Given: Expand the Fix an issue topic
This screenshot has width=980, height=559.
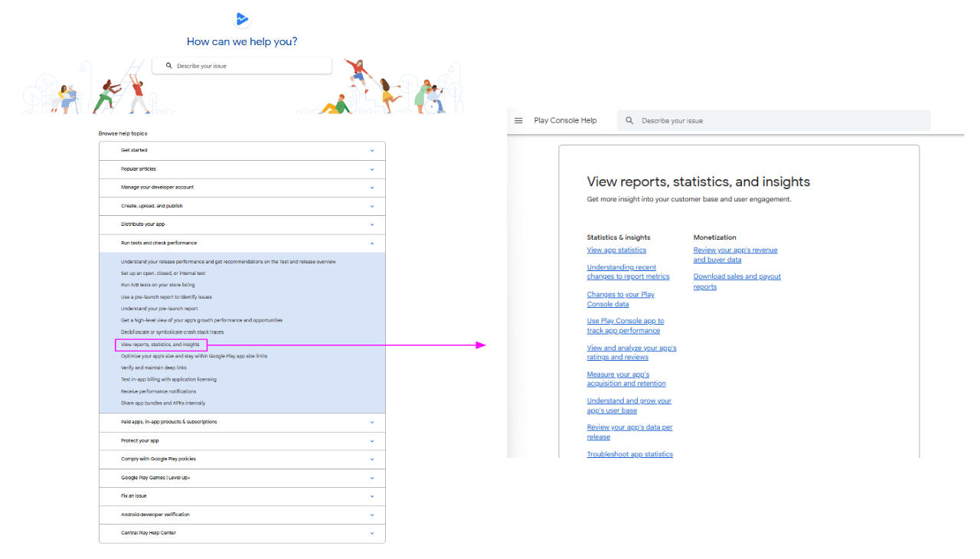Looking at the screenshot, I should coord(242,496).
